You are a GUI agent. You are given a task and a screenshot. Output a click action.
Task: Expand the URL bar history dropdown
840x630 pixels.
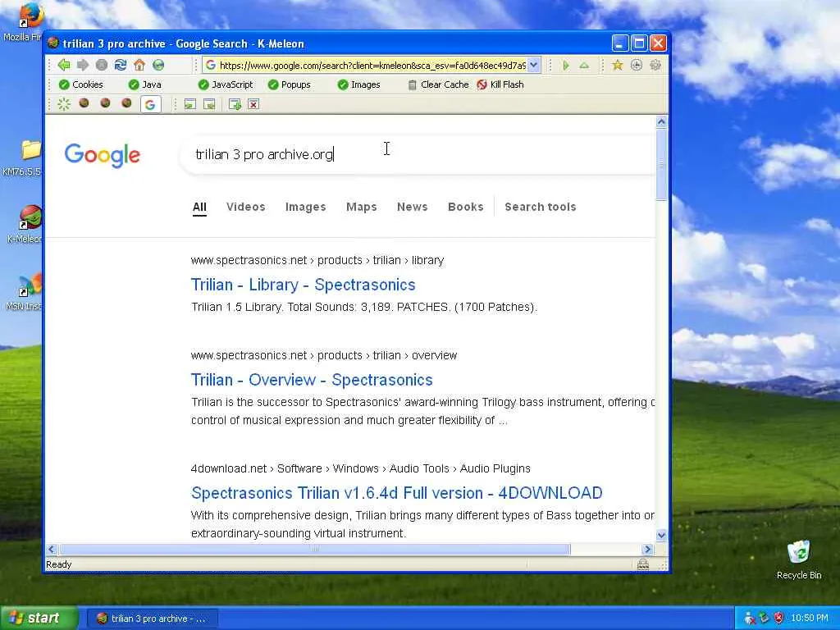(533, 66)
